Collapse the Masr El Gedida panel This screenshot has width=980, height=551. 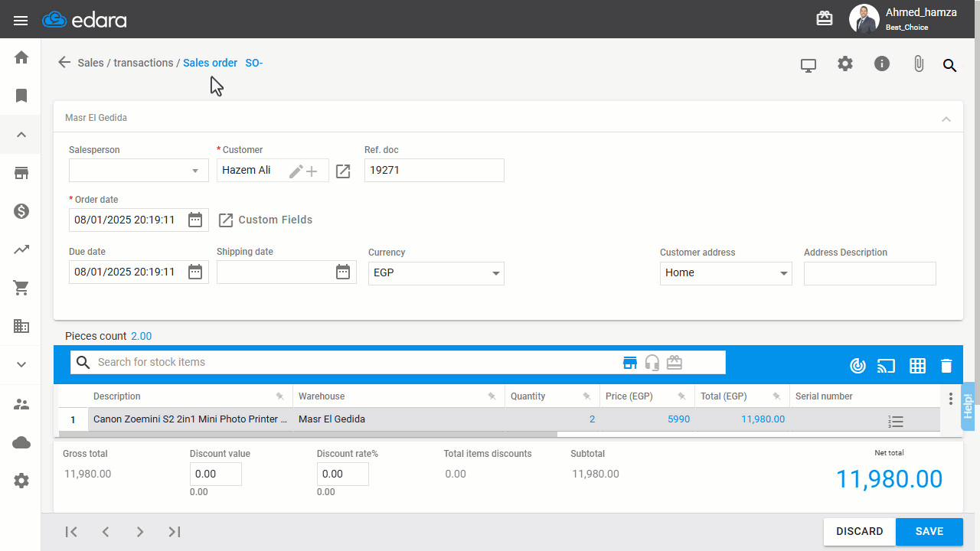pyautogui.click(x=946, y=119)
